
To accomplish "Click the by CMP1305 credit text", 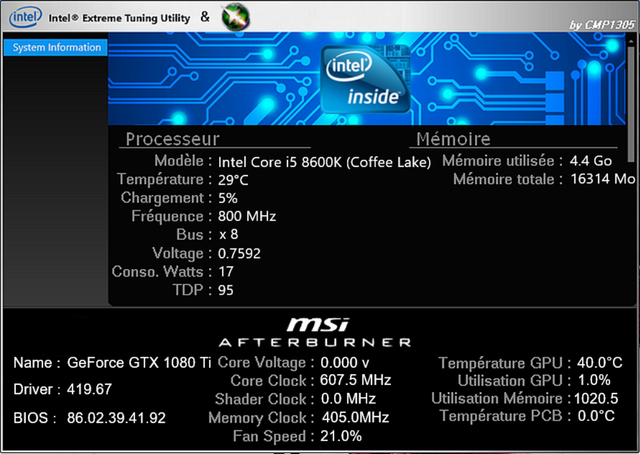I will tap(602, 25).
